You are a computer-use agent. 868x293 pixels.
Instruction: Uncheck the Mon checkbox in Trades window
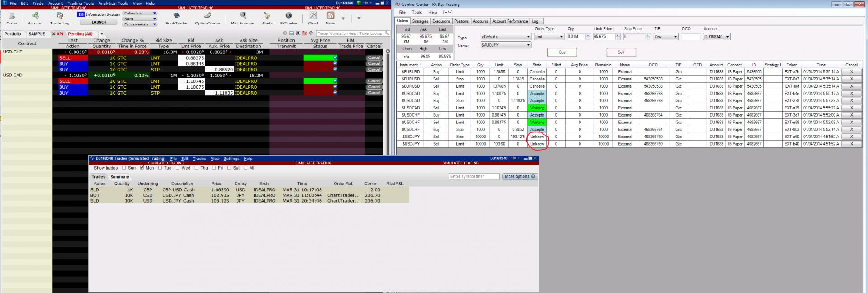(142, 168)
